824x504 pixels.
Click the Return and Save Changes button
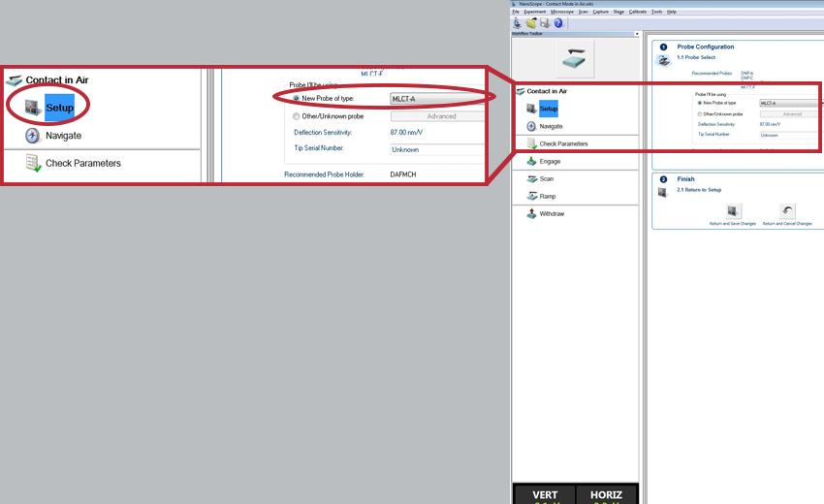[x=732, y=211]
